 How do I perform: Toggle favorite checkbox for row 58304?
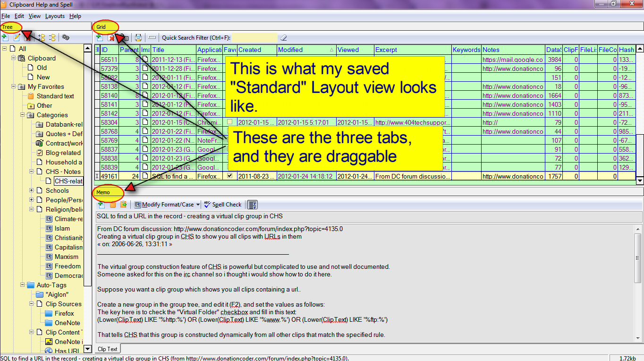(230, 122)
